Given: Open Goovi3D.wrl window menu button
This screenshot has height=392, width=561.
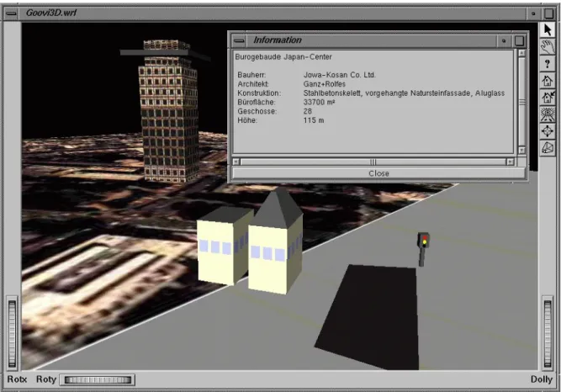Looking at the screenshot, I should [12, 13].
